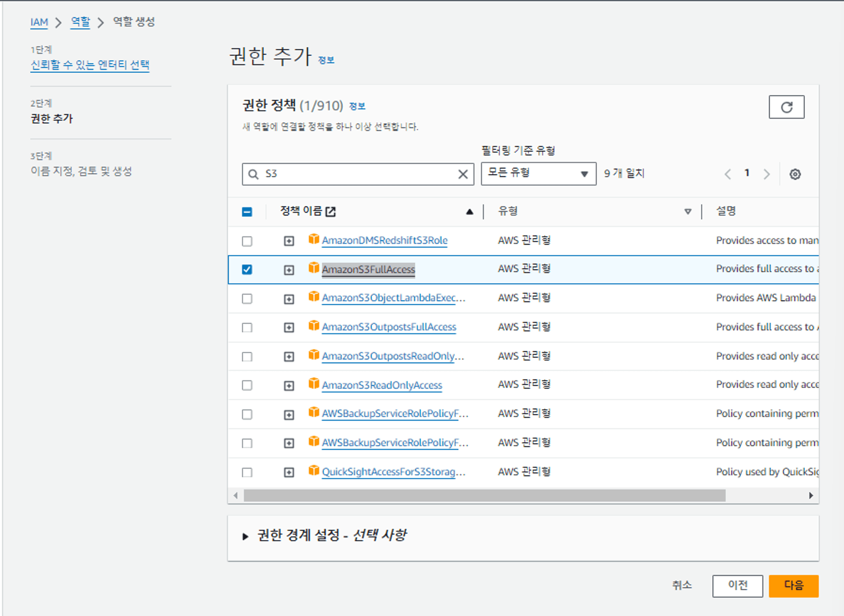This screenshot has width=844, height=616.
Task: Click the 설명 column header
Action: [x=726, y=211]
